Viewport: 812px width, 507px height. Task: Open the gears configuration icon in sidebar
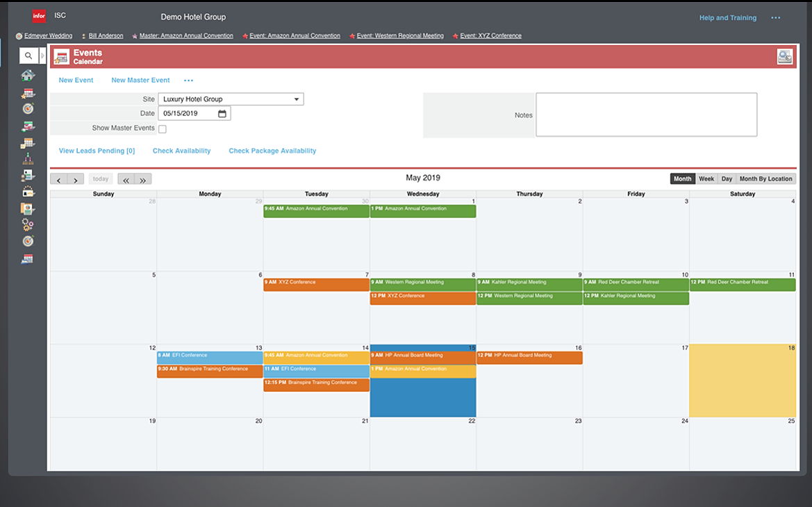point(28,225)
